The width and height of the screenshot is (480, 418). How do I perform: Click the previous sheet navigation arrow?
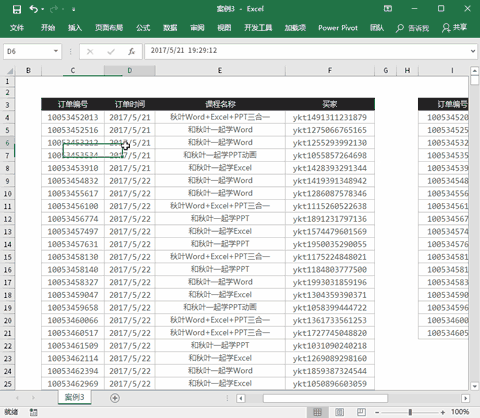click(x=17, y=398)
